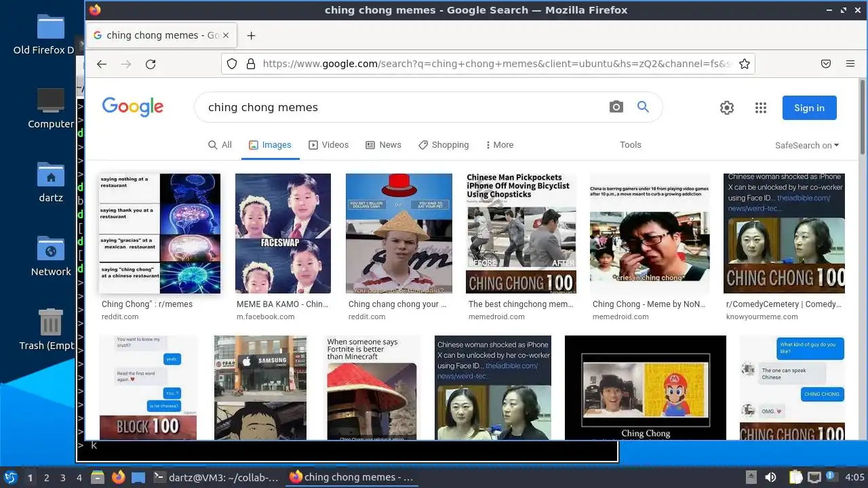Switch to workspace 3
This screenshot has height=488, width=868.
pyautogui.click(x=62, y=477)
